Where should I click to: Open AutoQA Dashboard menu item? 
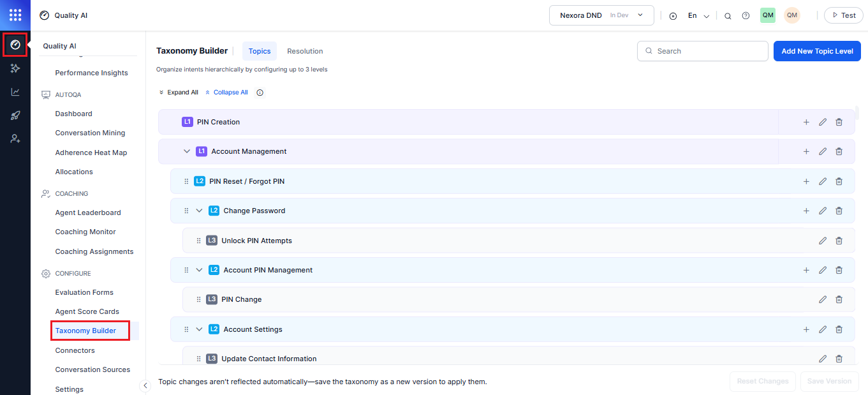click(x=73, y=114)
